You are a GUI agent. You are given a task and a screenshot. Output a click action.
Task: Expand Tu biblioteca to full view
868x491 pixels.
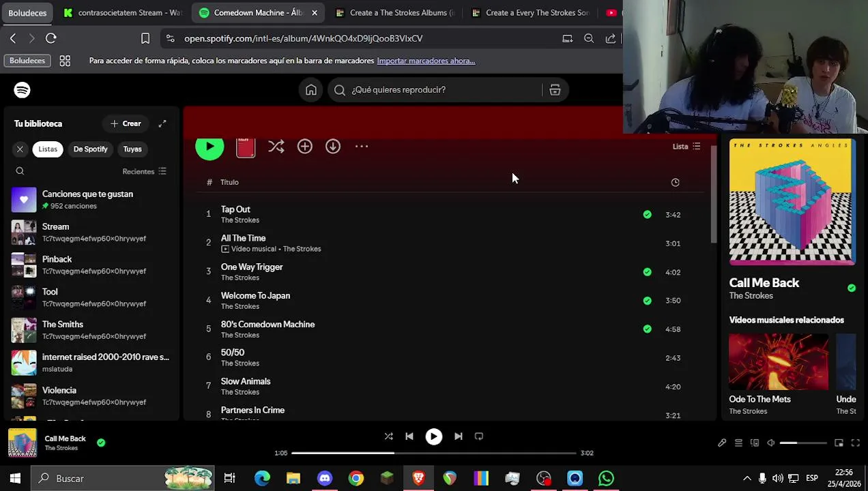pos(162,124)
